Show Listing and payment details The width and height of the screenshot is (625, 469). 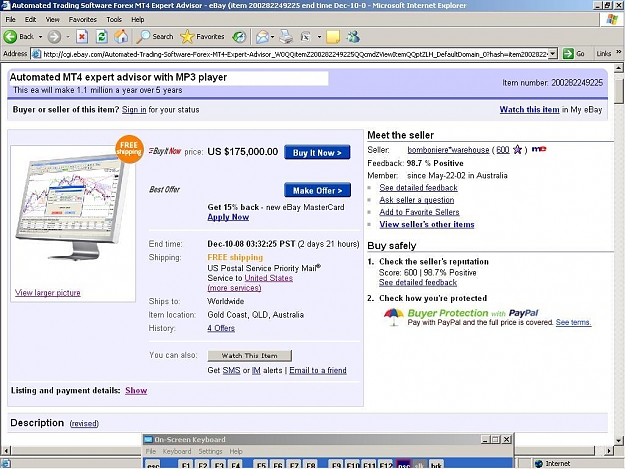click(136, 391)
